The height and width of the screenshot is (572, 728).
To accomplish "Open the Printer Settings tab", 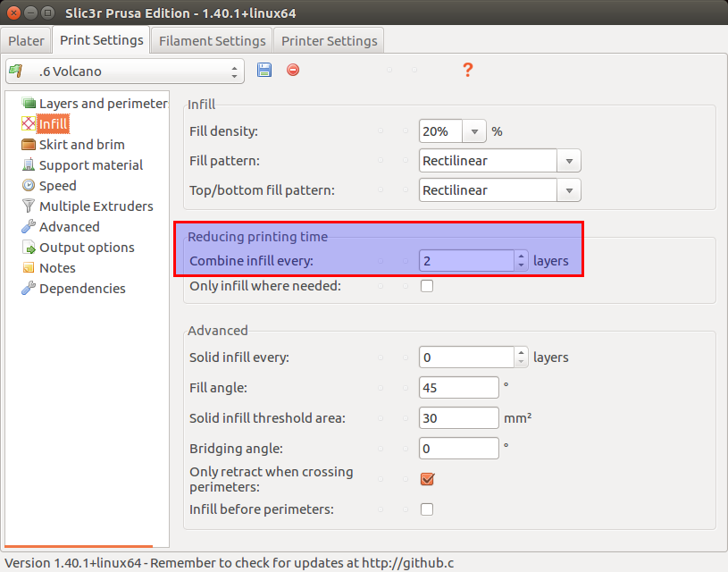I will 330,41.
